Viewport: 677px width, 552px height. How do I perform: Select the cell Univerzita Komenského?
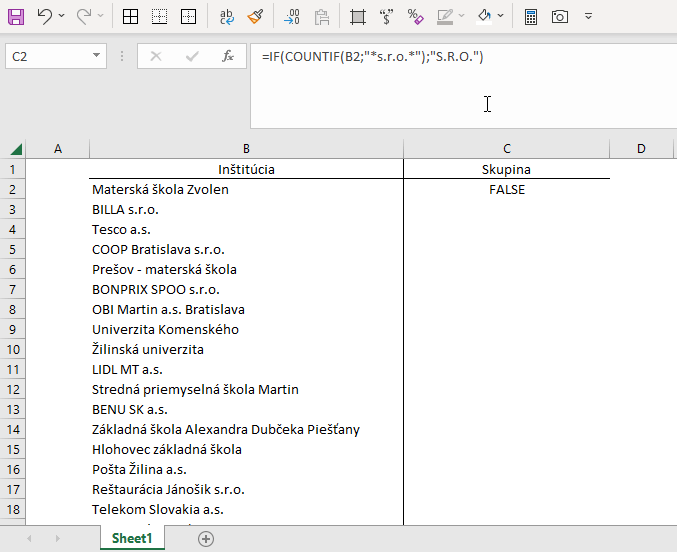click(246, 330)
